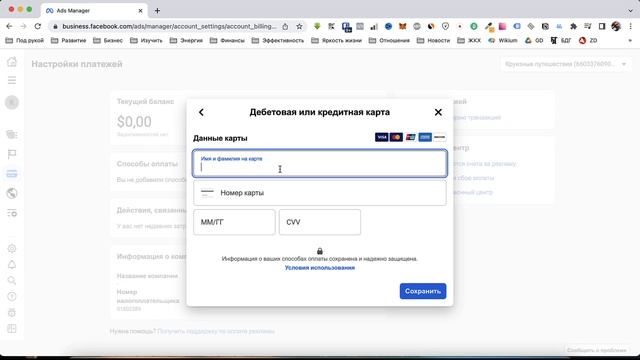Click the cardholder name field
The height and width of the screenshot is (360, 640).
320,163
